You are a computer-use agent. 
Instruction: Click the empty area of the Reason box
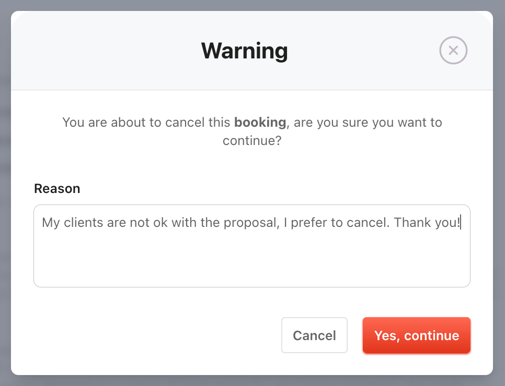pos(252,262)
